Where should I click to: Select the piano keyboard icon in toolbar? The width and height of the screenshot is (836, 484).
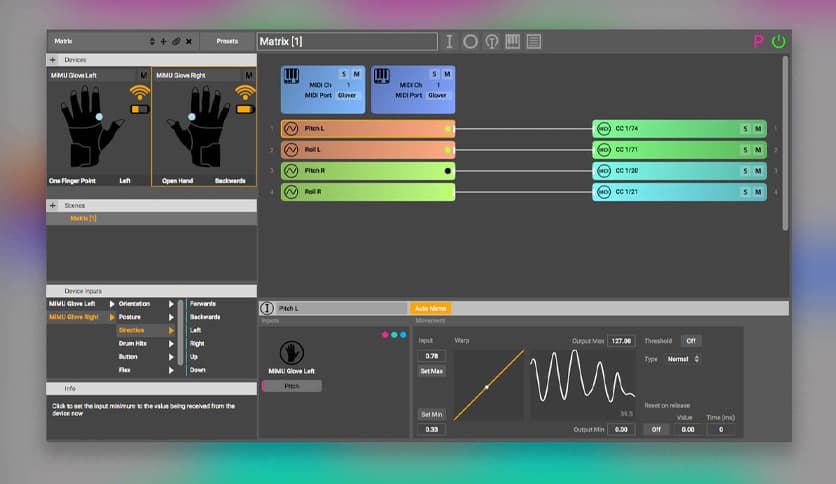click(512, 41)
